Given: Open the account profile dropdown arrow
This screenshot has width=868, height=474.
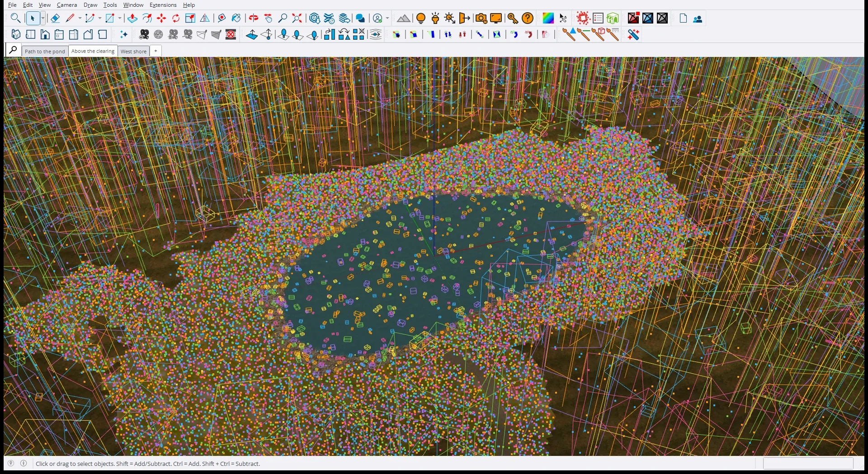Looking at the screenshot, I should (x=387, y=19).
